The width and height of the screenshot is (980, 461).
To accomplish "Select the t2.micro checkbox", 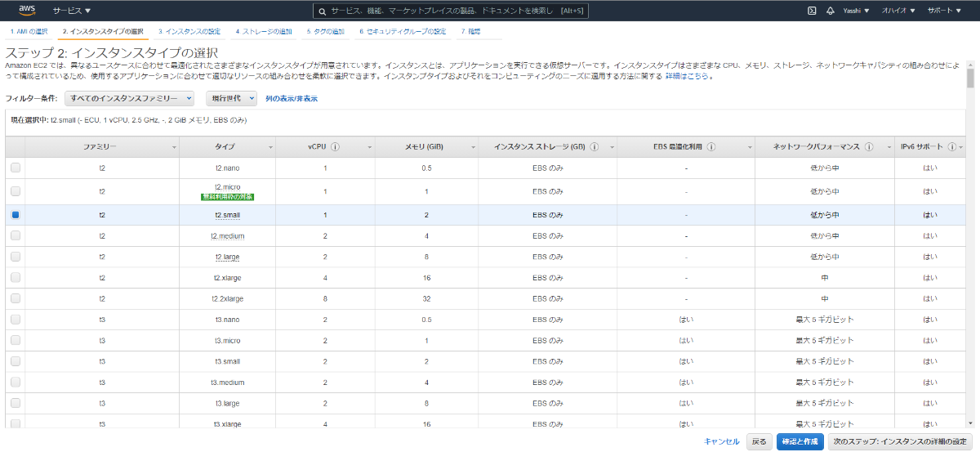I will pyautogui.click(x=16, y=191).
